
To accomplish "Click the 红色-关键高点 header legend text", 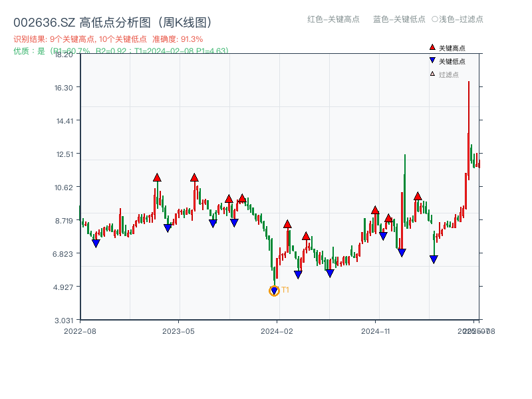I will coord(333,19).
